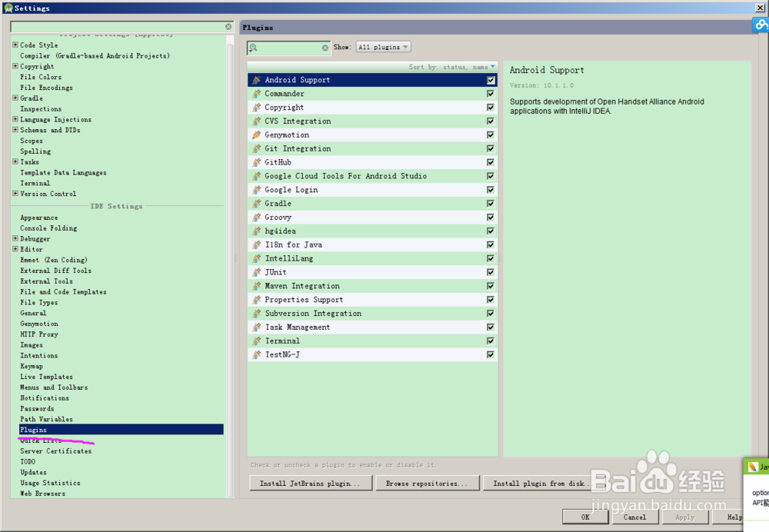
Task: Open the Keymap settings page
Action: 32,366
